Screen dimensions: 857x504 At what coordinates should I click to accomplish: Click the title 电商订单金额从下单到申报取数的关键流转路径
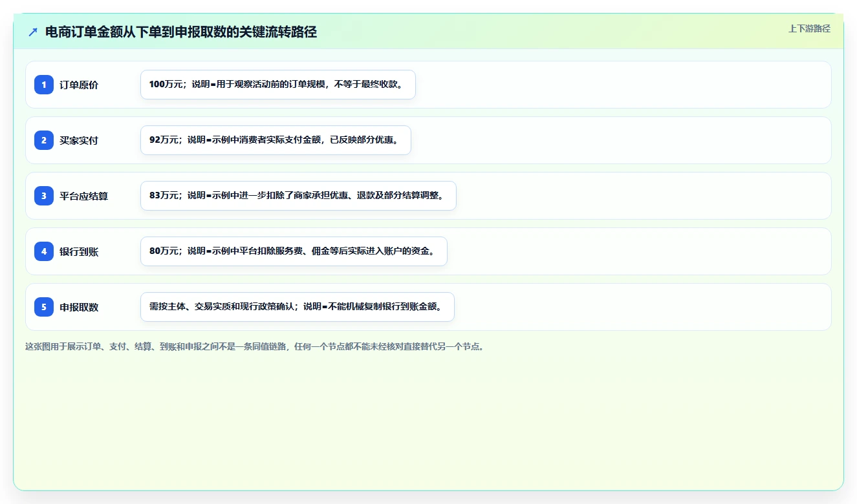(x=181, y=32)
